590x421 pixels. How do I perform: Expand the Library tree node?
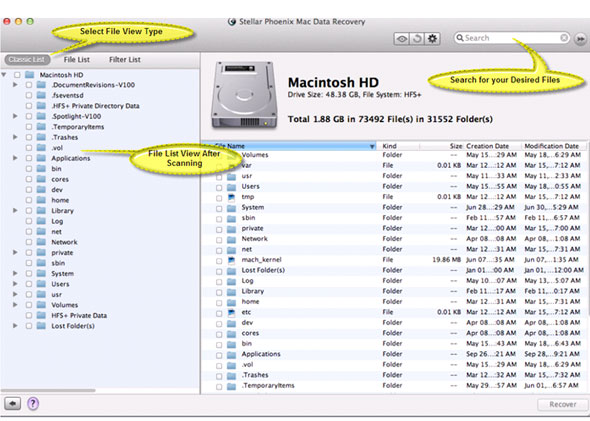click(15, 210)
